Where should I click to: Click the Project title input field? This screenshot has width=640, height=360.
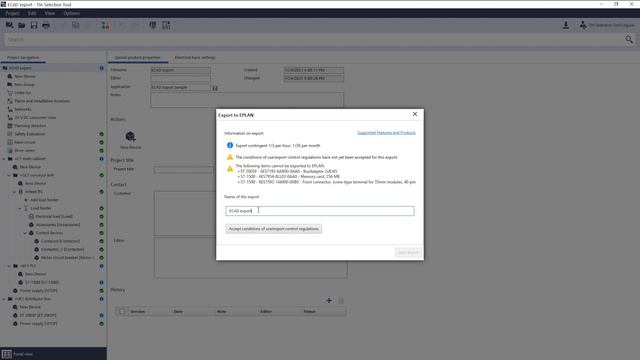click(183, 169)
